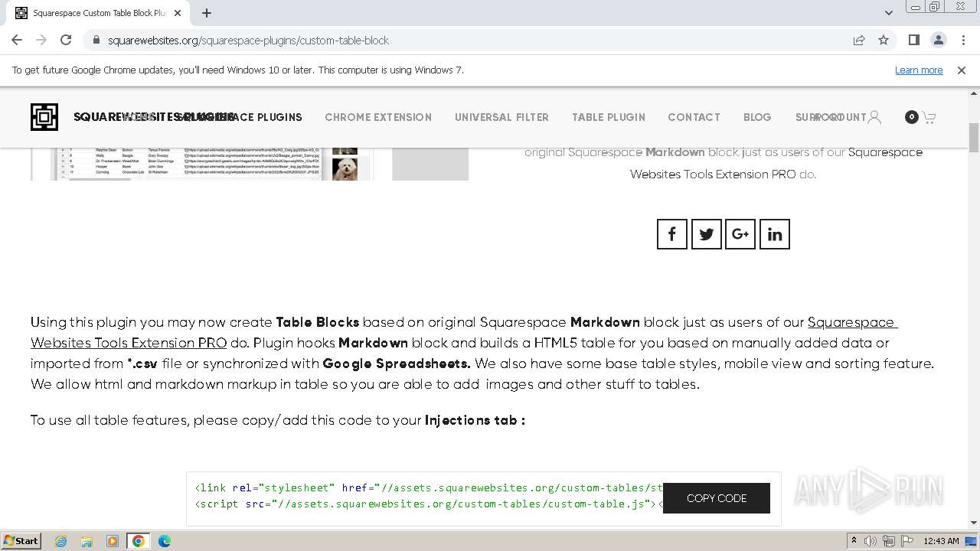Click the COPY CODE button
This screenshot has width=980, height=551.
click(717, 498)
